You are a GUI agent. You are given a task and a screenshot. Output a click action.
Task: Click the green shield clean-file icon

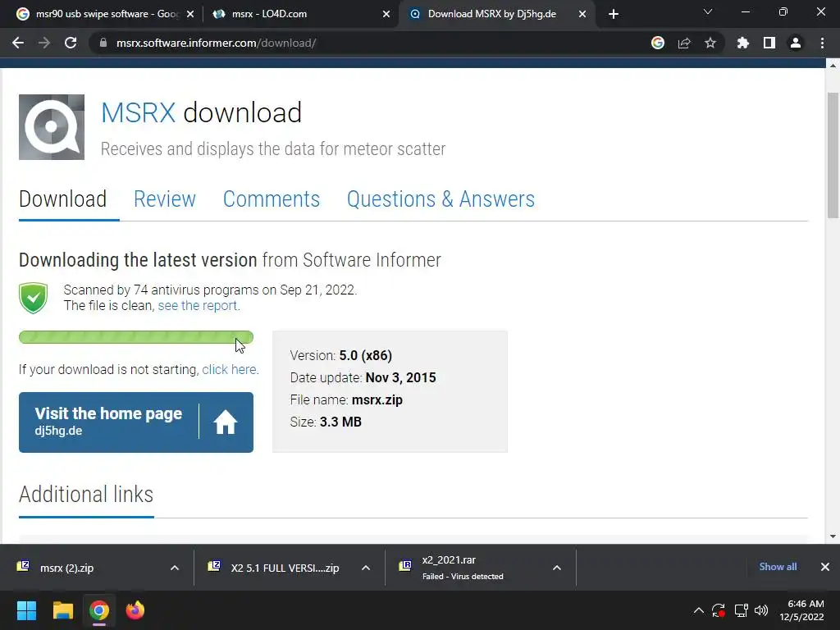point(33,298)
